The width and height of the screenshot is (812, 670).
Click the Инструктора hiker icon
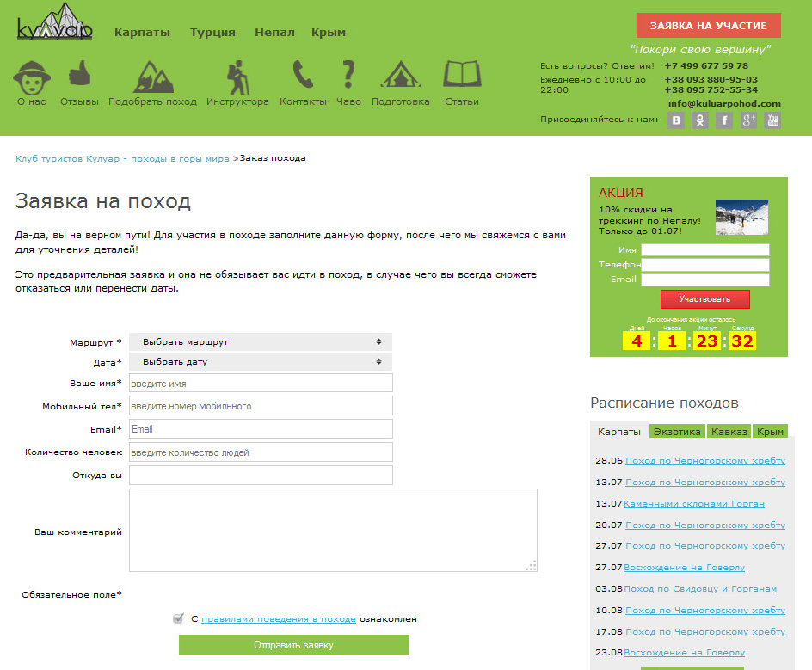[237, 77]
